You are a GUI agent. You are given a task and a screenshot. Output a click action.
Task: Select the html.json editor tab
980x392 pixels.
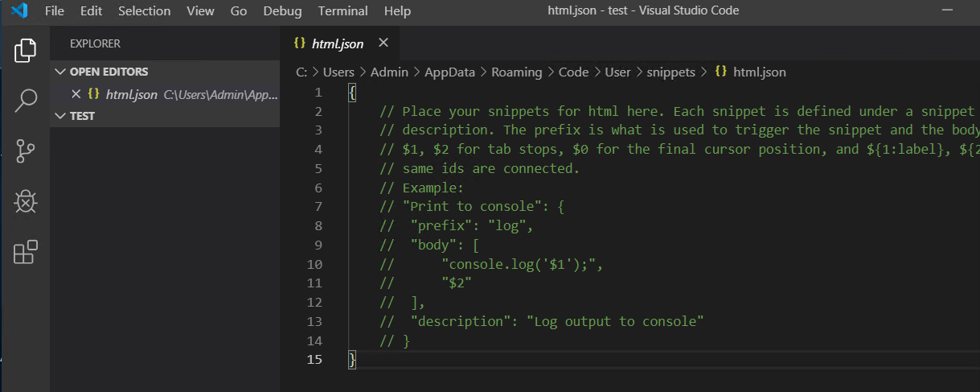pyautogui.click(x=340, y=43)
